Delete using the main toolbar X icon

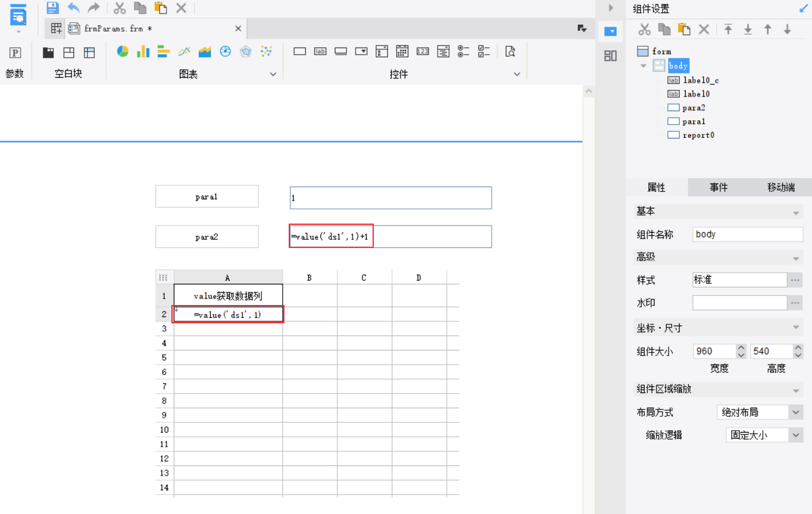tap(181, 8)
